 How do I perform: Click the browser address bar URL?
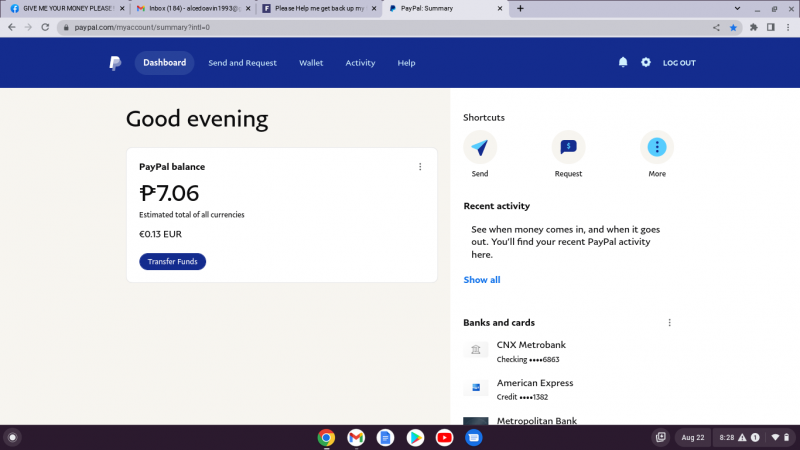coord(142,28)
